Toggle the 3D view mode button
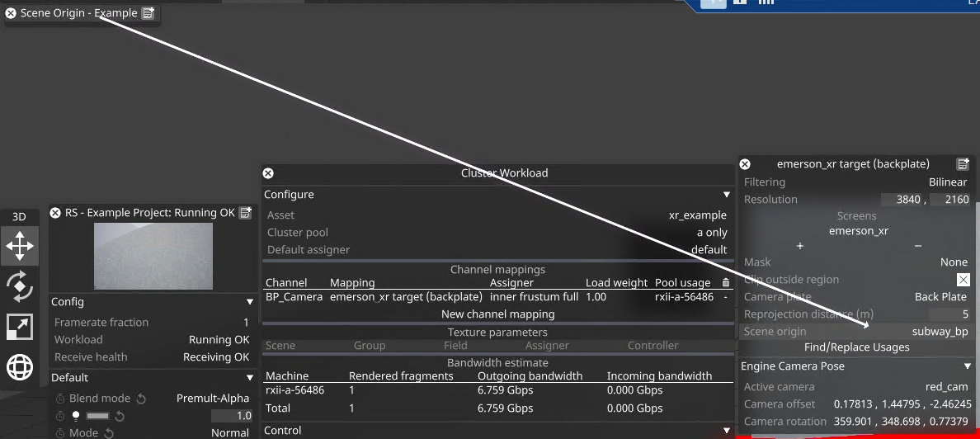 pos(19,216)
